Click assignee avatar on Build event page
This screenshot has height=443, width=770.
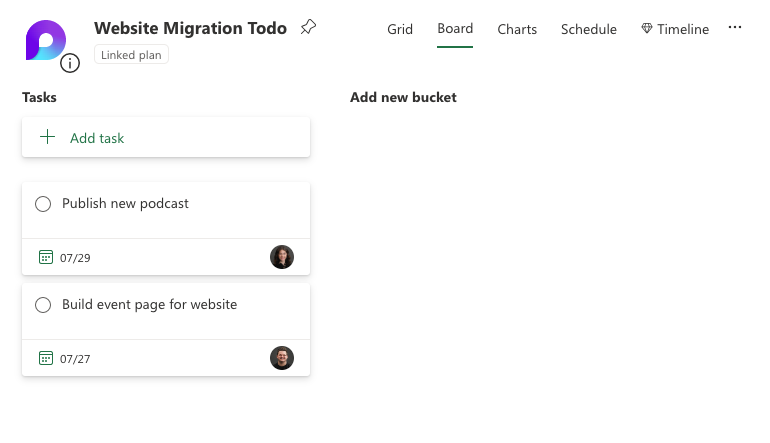point(282,358)
